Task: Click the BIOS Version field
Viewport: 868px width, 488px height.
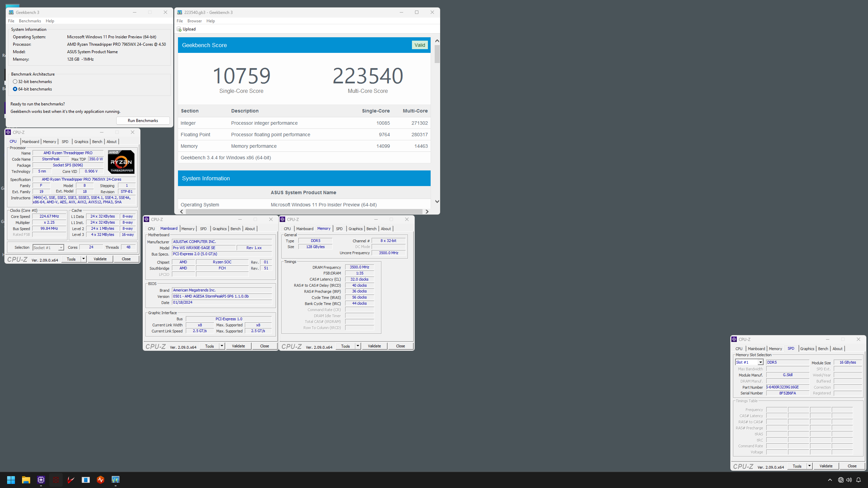Action: coord(222,296)
